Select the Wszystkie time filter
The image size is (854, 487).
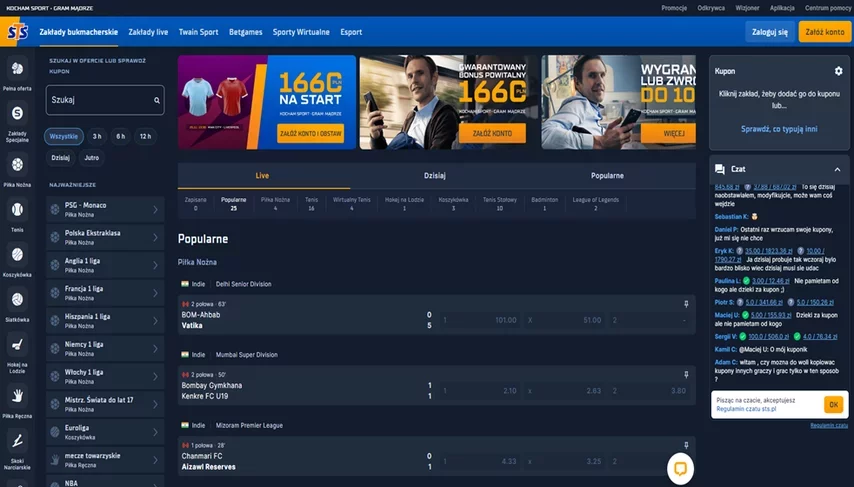tap(64, 136)
